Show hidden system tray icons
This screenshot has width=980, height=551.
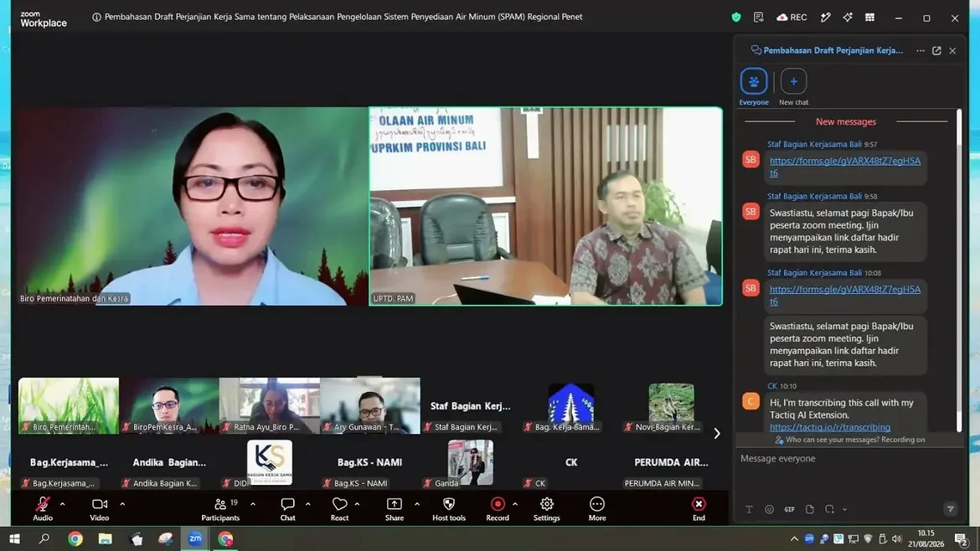(x=794, y=538)
